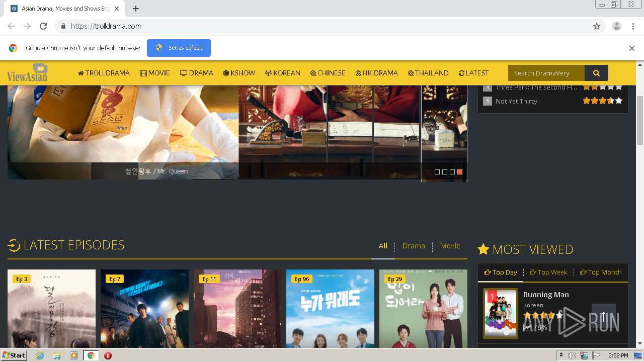Go forward in browser history

tap(27, 26)
